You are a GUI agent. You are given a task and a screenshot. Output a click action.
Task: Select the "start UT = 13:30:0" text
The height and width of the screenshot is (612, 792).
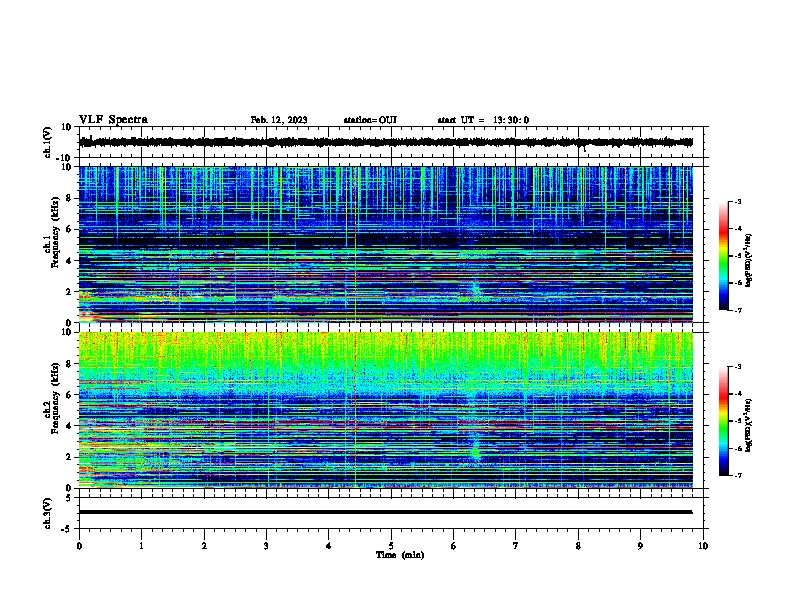tap(483, 120)
